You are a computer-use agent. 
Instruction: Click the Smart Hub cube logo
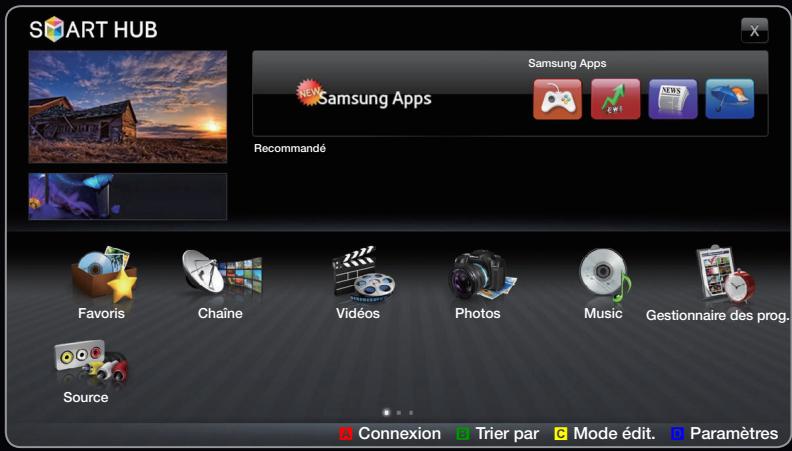click(54, 29)
